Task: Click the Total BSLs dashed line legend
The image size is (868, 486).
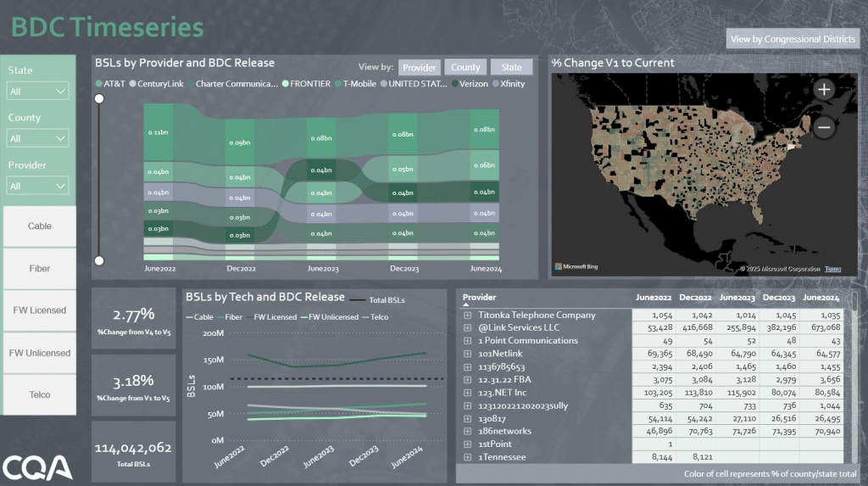Action: click(377, 300)
